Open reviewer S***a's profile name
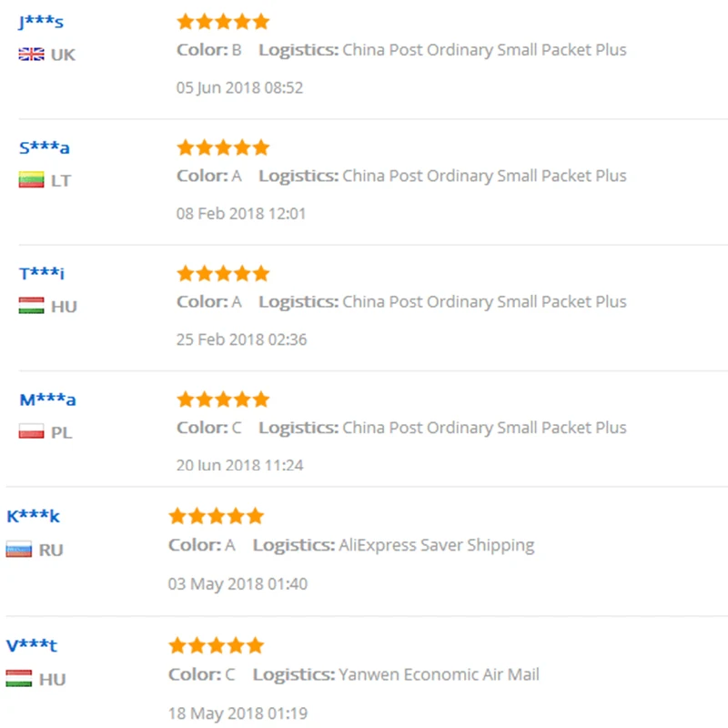728x728 pixels. click(44, 148)
